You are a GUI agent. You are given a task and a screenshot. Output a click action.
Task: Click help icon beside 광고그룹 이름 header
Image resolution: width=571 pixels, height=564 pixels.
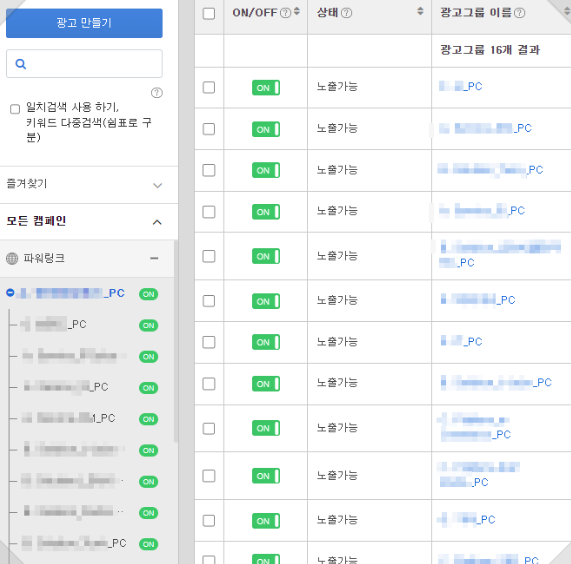point(520,13)
